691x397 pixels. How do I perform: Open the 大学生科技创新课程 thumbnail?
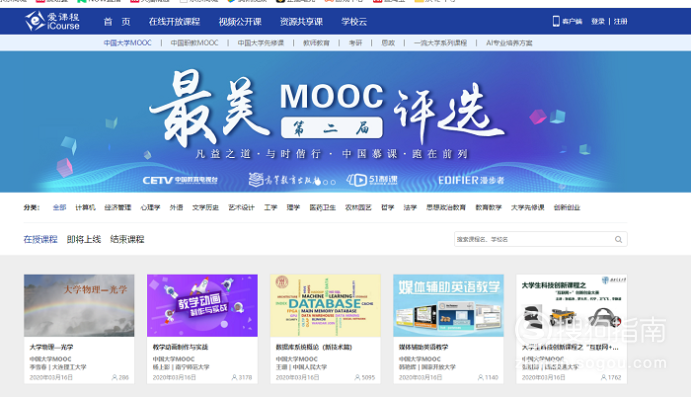[x=572, y=306]
